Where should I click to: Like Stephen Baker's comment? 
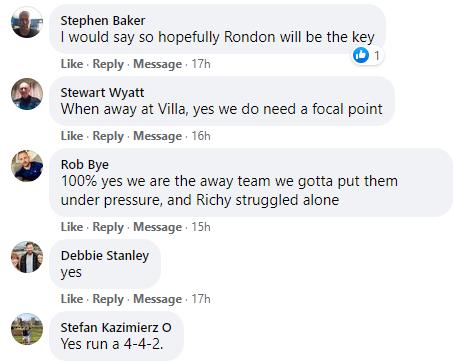[x=72, y=64]
